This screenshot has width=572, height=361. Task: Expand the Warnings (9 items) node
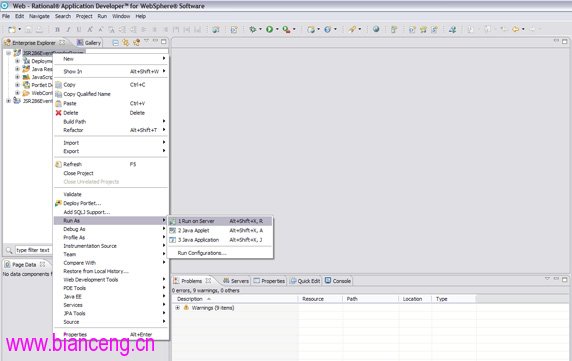(177, 308)
